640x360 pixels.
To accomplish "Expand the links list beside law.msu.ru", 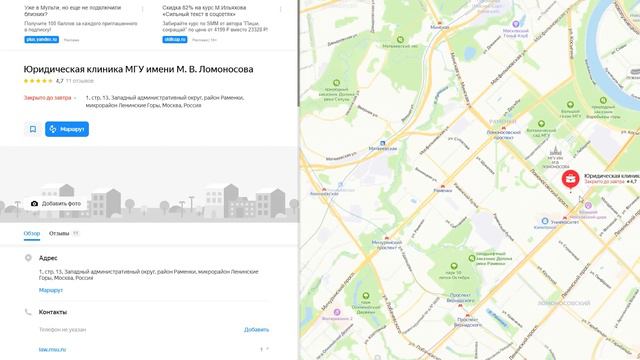I will pyautogui.click(x=267, y=349).
